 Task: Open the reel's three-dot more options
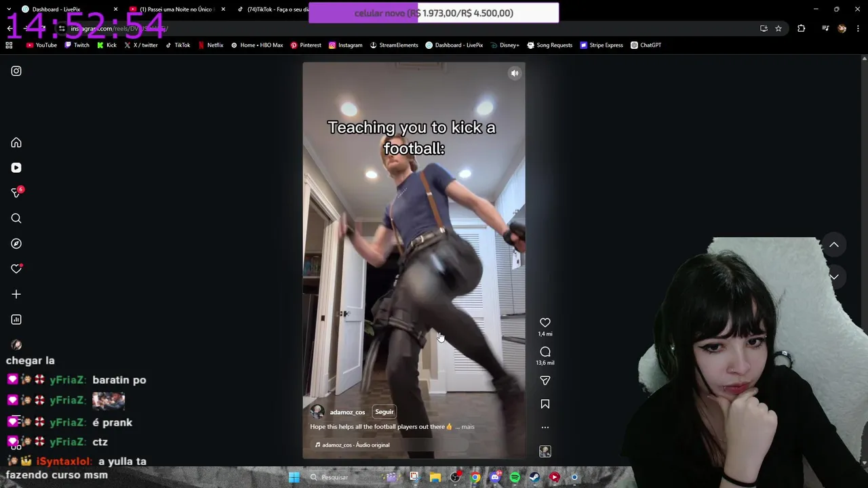click(545, 428)
